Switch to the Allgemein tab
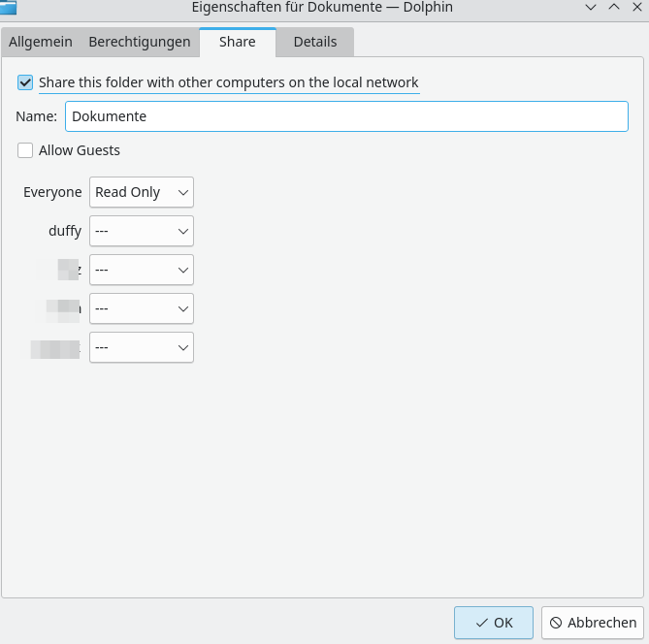 coord(41,42)
